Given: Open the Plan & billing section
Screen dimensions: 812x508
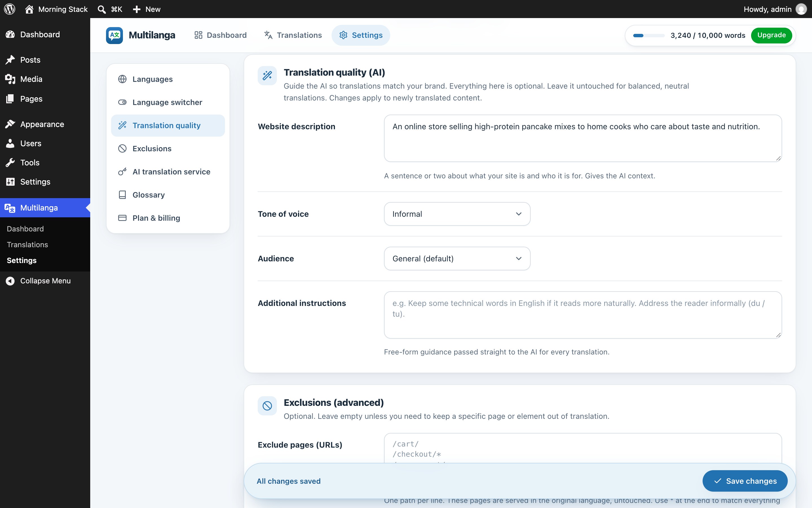Looking at the screenshot, I should [x=168, y=218].
